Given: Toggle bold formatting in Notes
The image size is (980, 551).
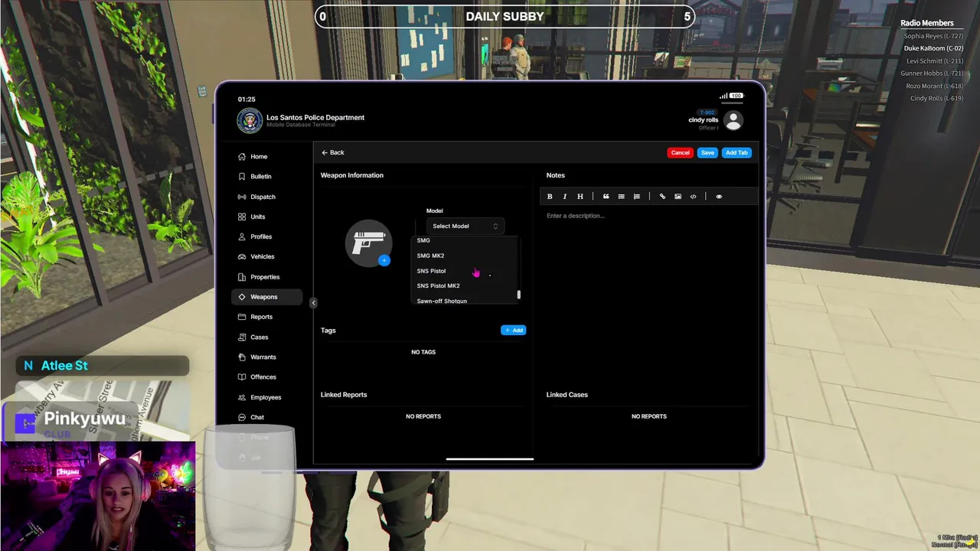Looking at the screenshot, I should click(550, 197).
